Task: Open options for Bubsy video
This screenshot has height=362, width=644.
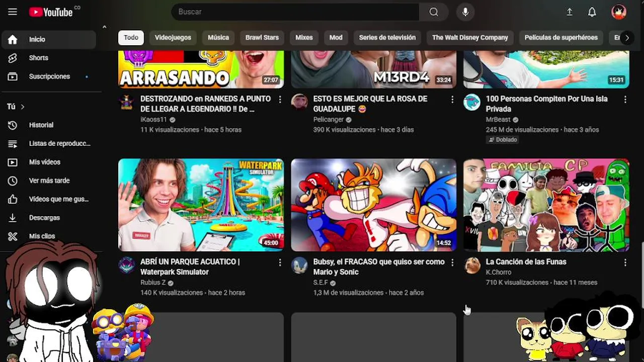Action: pyautogui.click(x=452, y=262)
